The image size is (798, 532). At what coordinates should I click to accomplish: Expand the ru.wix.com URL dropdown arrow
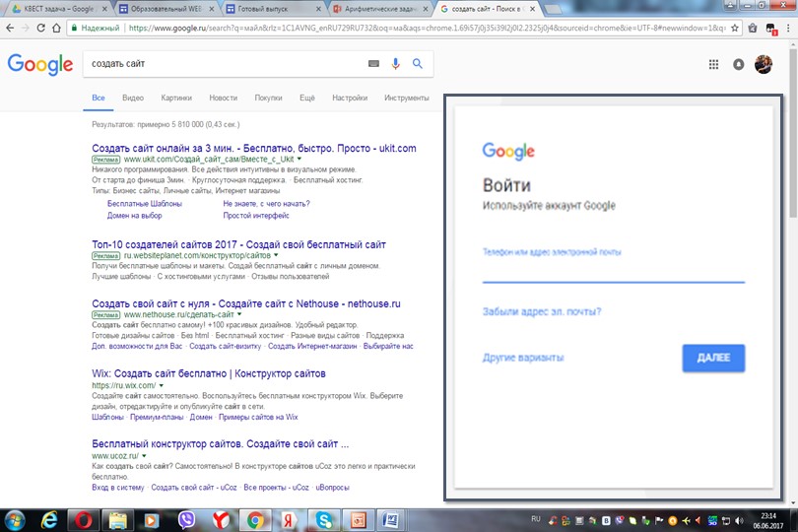click(162, 385)
